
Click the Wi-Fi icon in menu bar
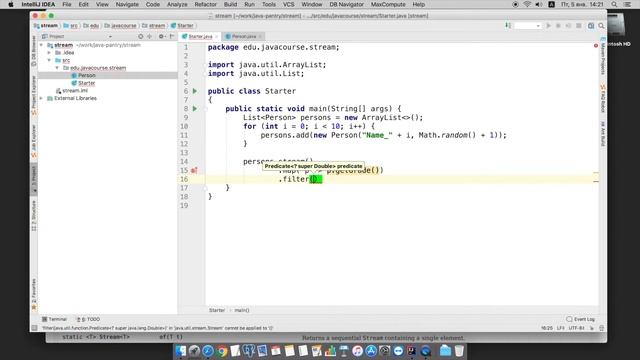[x=527, y=4]
